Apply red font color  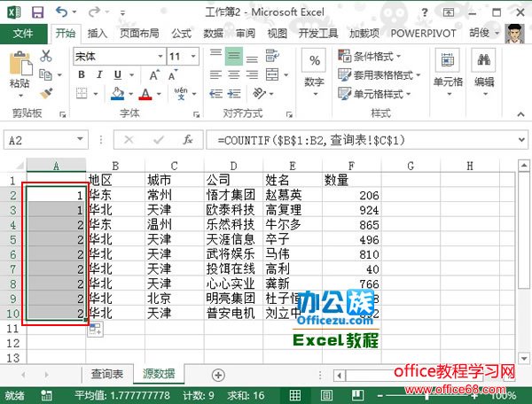[x=145, y=94]
